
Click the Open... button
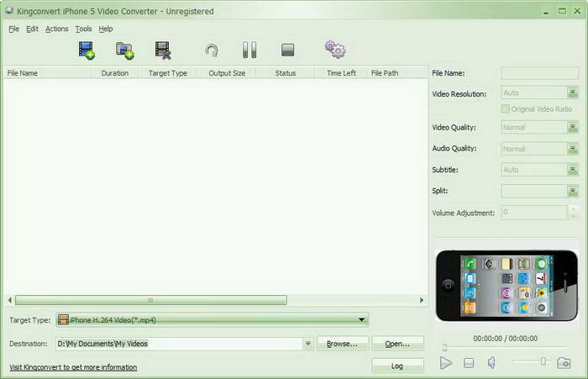click(x=397, y=344)
